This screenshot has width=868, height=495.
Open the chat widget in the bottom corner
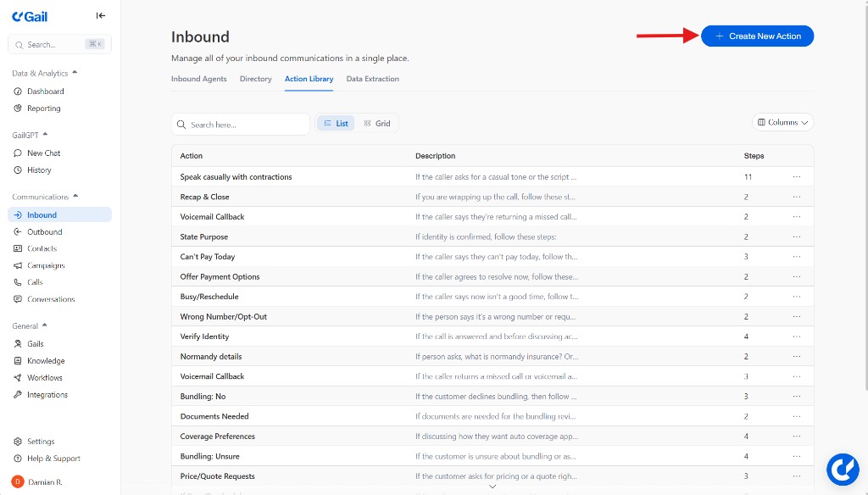[843, 469]
